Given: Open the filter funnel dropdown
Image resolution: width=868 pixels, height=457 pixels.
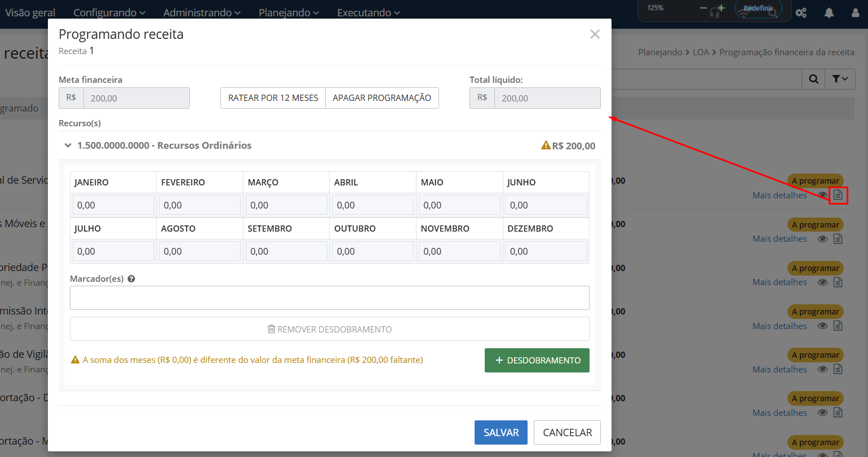Looking at the screenshot, I should point(840,79).
